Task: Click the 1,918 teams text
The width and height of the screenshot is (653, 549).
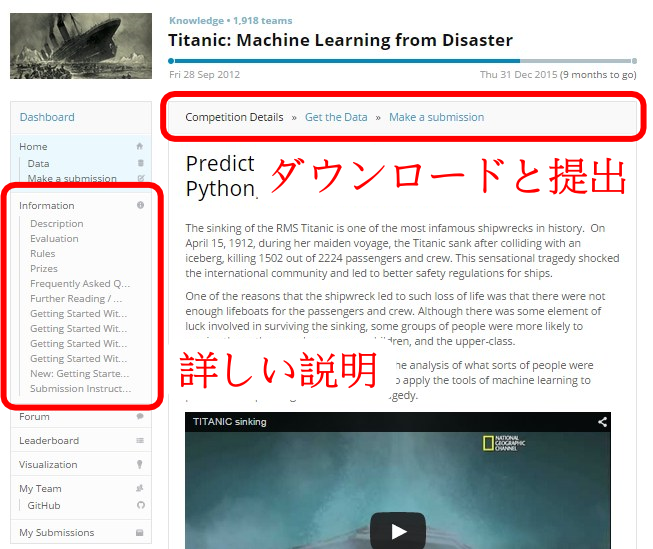Action: [262, 20]
